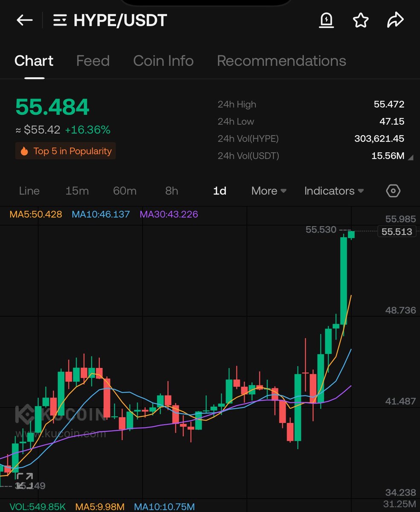The width and height of the screenshot is (420, 512).
Task: Open the More timeframes dropdown
Action: [268, 191]
